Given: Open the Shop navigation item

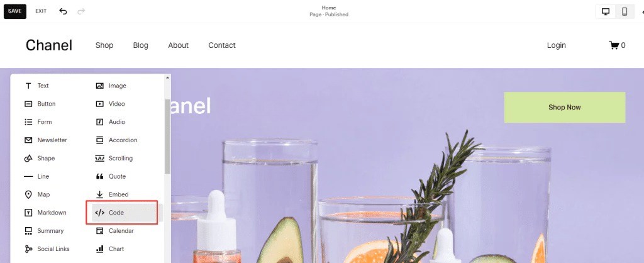Looking at the screenshot, I should coord(104,45).
